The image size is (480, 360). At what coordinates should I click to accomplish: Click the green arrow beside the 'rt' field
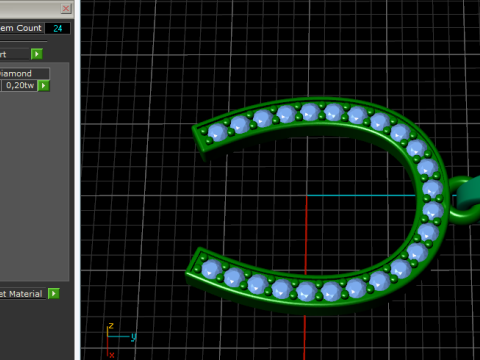point(37,54)
